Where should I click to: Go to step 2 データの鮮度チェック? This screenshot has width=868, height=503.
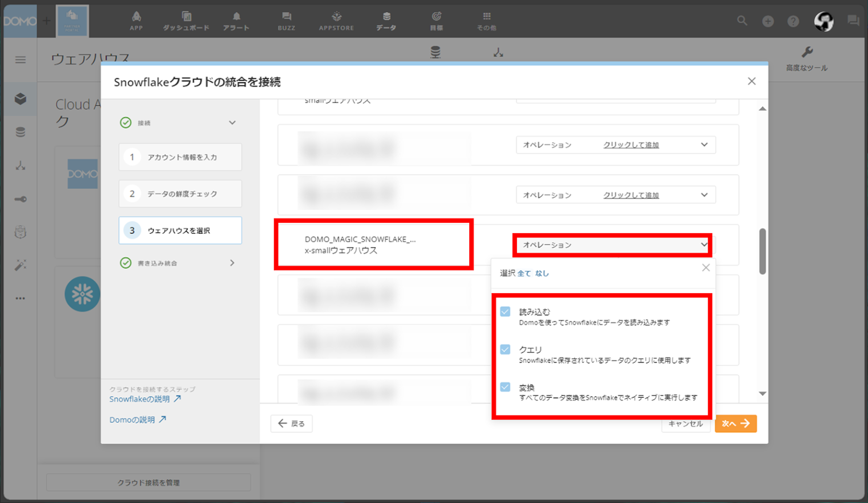click(180, 194)
